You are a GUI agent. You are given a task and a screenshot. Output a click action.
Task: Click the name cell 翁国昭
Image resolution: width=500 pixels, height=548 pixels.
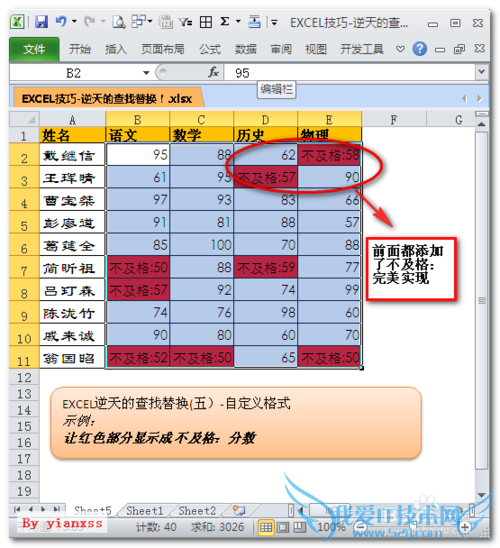coord(72,357)
